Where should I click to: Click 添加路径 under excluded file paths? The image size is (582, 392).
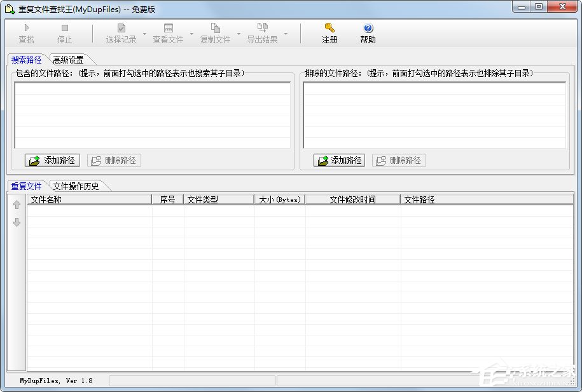[339, 160]
